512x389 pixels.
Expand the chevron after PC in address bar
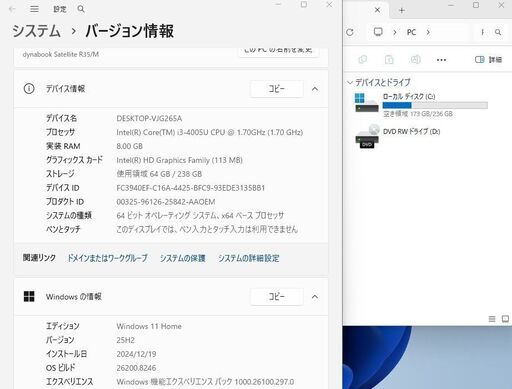point(428,32)
